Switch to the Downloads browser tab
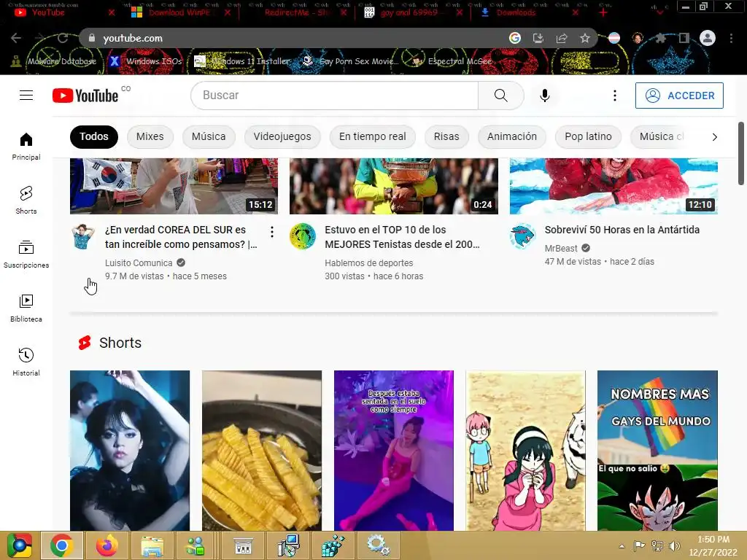This screenshot has width=747, height=560. click(516, 12)
